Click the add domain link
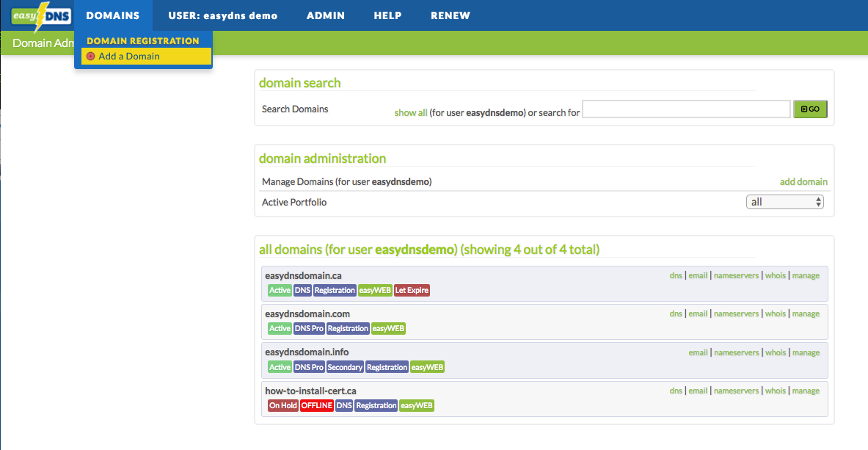Viewport: 868px width, 450px height. [x=803, y=182]
